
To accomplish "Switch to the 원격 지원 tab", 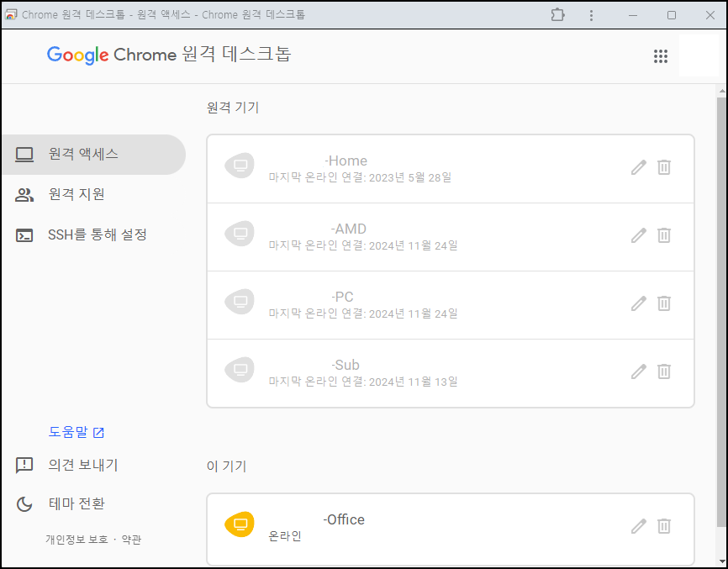I will pos(93,195).
